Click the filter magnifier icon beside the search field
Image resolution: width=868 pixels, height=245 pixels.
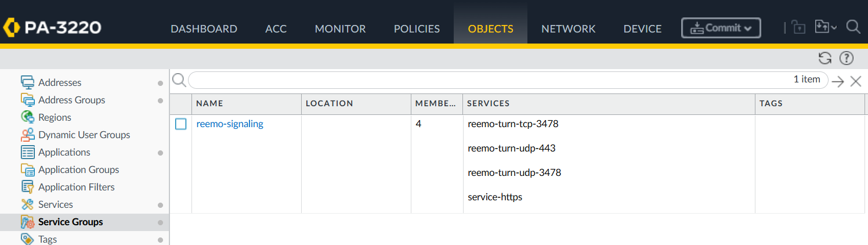(x=179, y=80)
